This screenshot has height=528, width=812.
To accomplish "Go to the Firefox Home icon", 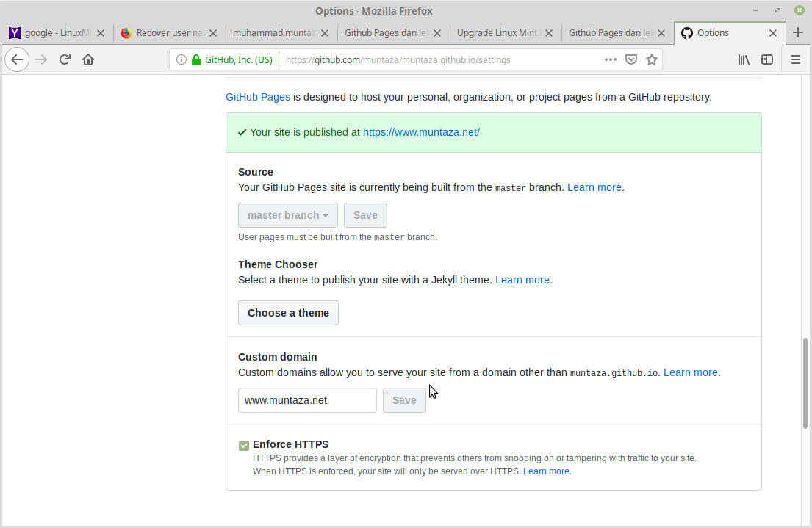I will (x=88, y=60).
